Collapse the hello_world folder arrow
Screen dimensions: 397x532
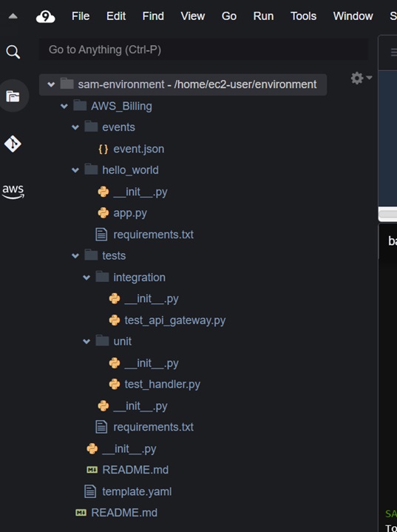[75, 170]
